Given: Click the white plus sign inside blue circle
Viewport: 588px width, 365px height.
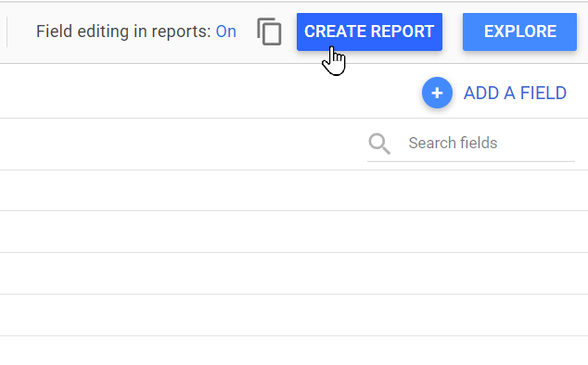Looking at the screenshot, I should 437,93.
